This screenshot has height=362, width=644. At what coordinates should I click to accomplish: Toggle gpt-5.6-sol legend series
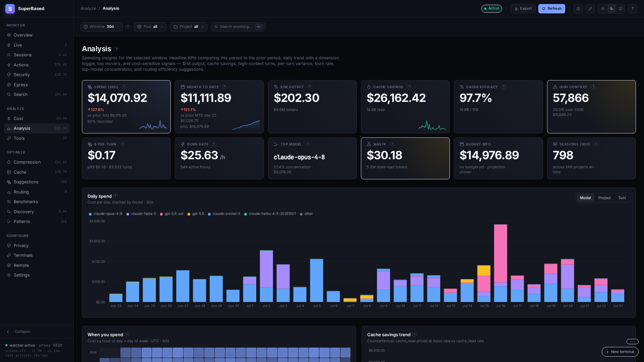172,214
